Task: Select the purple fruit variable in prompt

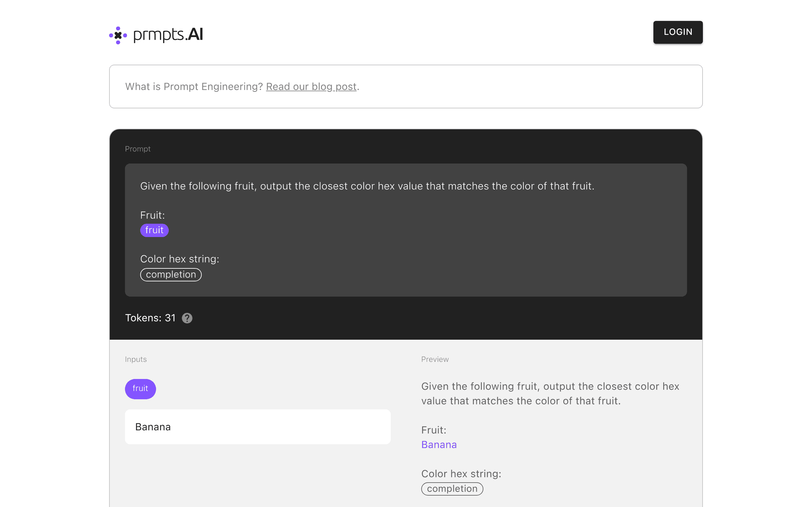Action: click(154, 230)
